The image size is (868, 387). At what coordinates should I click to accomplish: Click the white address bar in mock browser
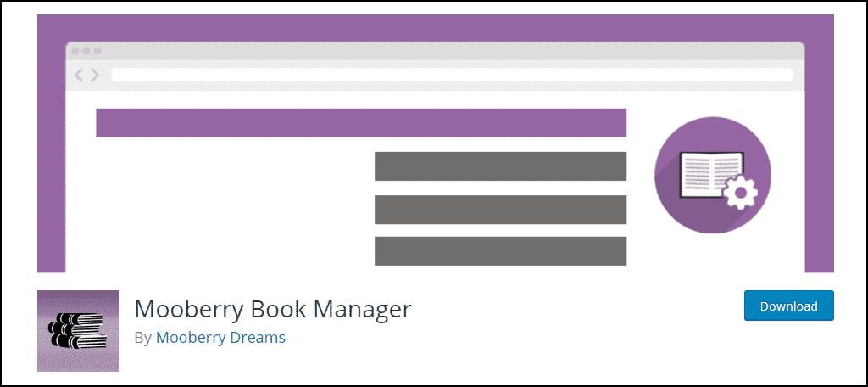pyautogui.click(x=453, y=75)
